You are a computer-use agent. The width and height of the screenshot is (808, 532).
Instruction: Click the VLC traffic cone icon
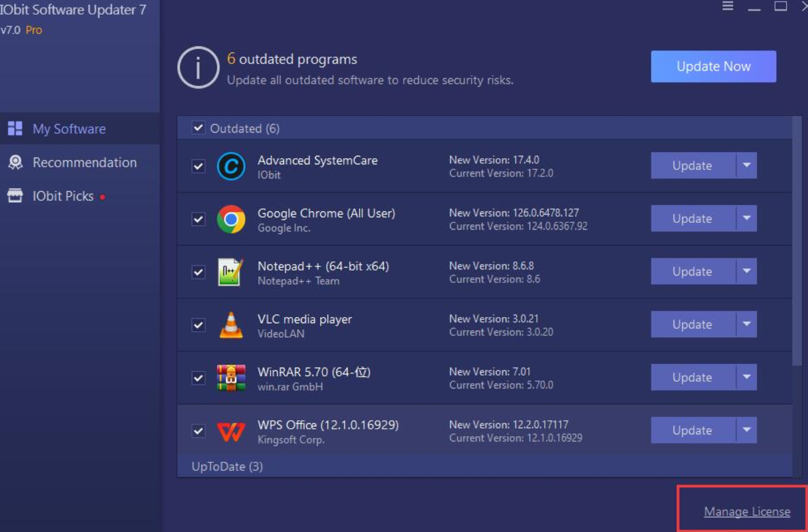(231, 325)
